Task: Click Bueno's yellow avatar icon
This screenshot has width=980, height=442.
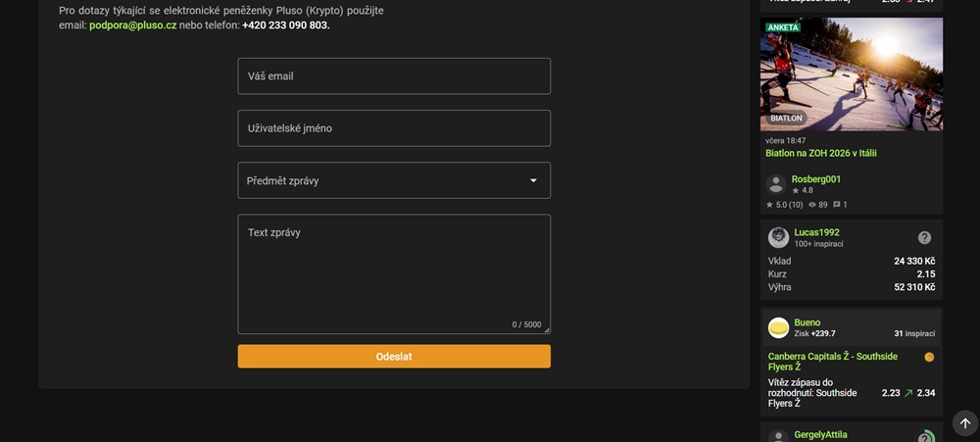Action: pos(778,327)
